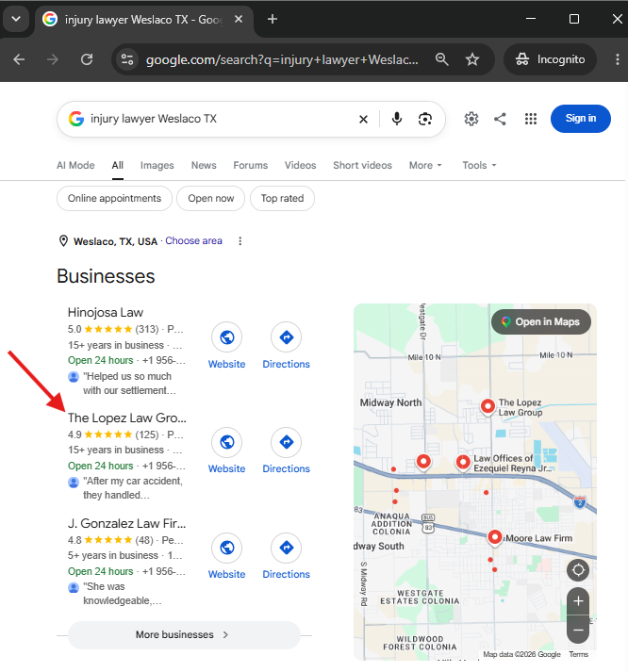Screen dimensions: 628x672
Task: Open a new browser tab
Action: (273, 19)
